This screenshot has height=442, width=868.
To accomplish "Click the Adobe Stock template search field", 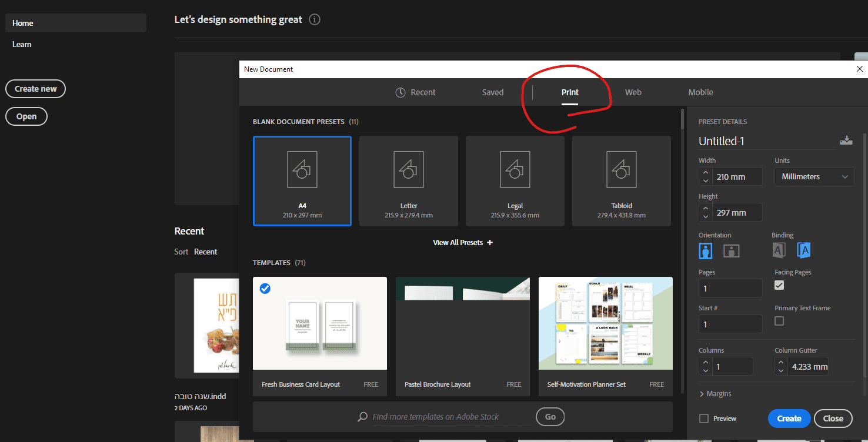I will [452, 417].
